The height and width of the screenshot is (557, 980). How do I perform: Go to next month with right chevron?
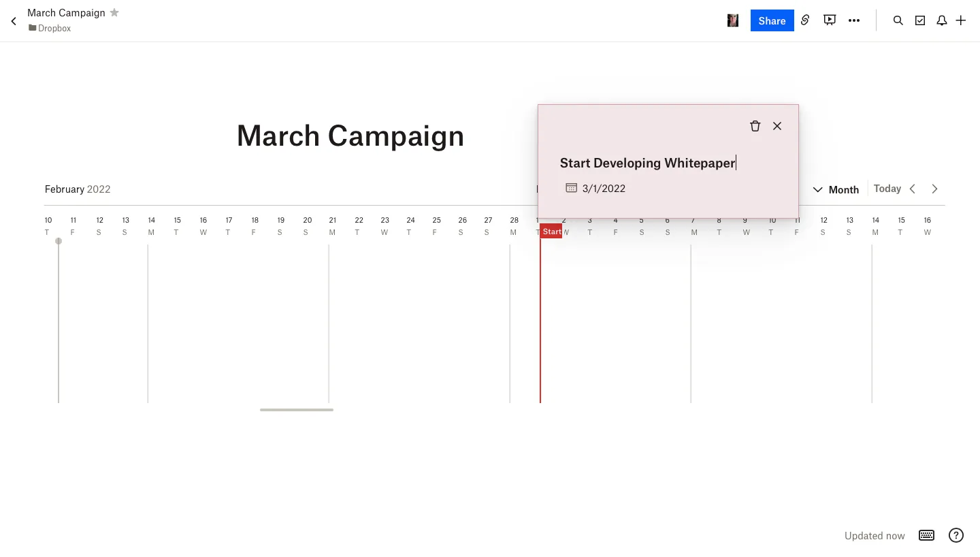click(x=934, y=189)
